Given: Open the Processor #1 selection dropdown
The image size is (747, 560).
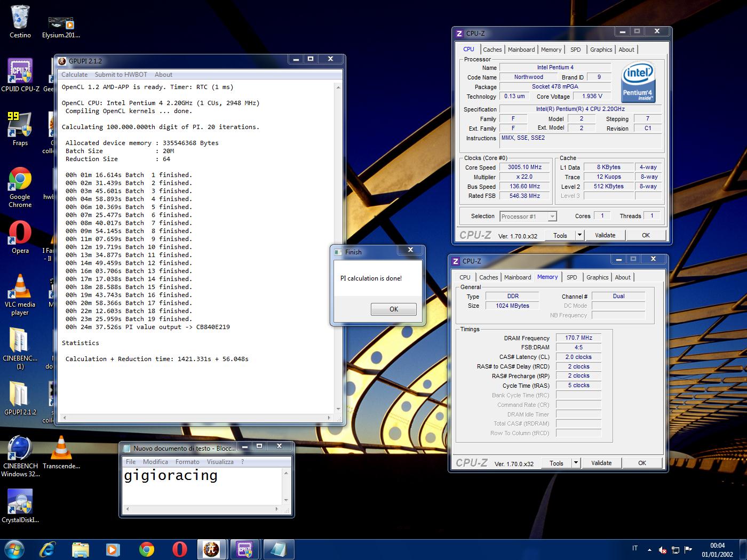Looking at the screenshot, I should pyautogui.click(x=528, y=216).
